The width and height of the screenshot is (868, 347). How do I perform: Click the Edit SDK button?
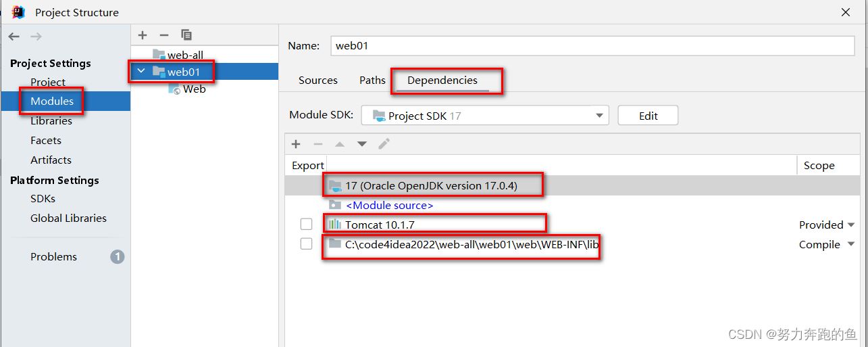[x=648, y=116]
